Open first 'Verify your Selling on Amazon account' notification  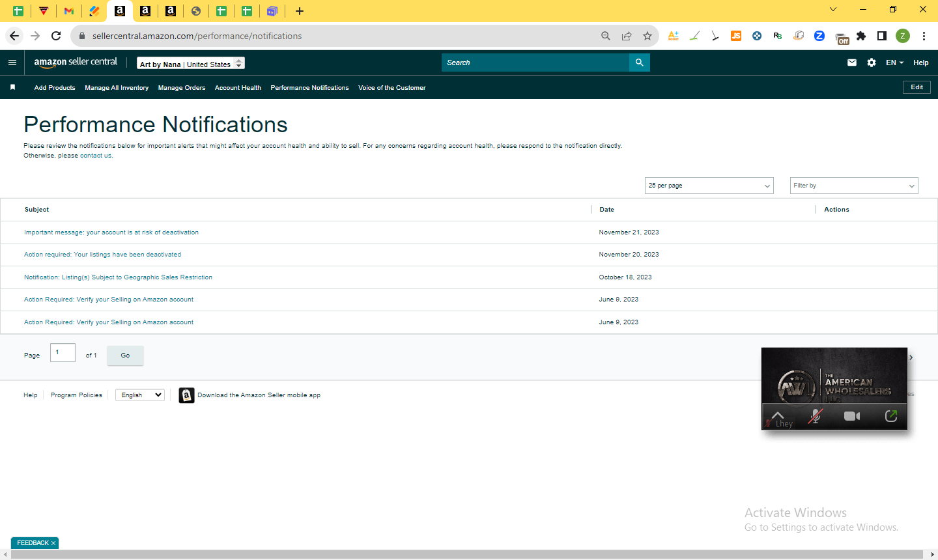tap(109, 300)
